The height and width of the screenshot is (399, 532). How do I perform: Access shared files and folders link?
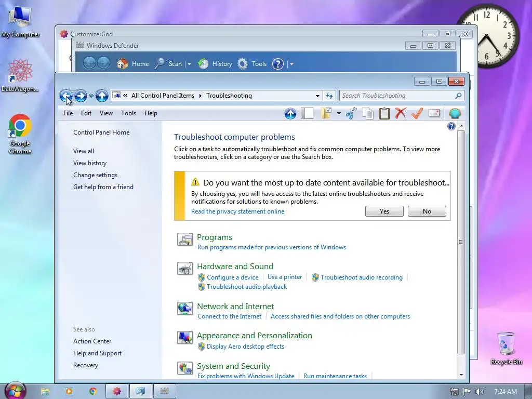pos(340,316)
